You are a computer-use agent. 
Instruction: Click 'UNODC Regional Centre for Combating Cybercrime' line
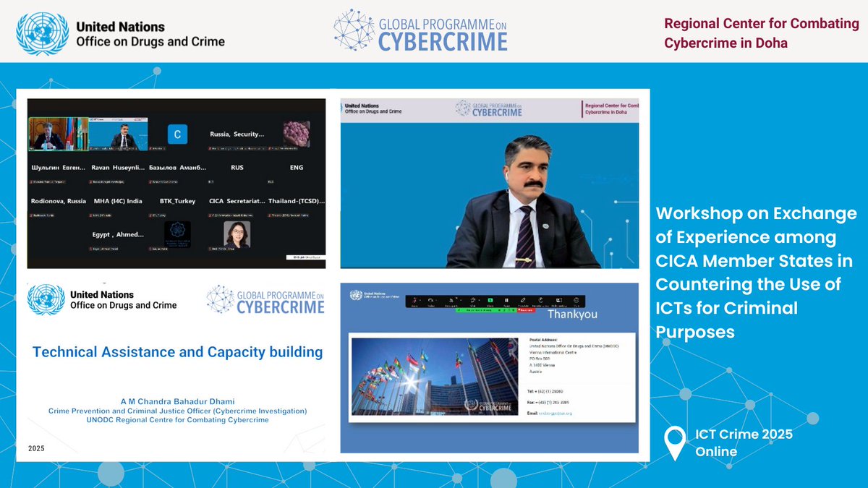[177, 420]
